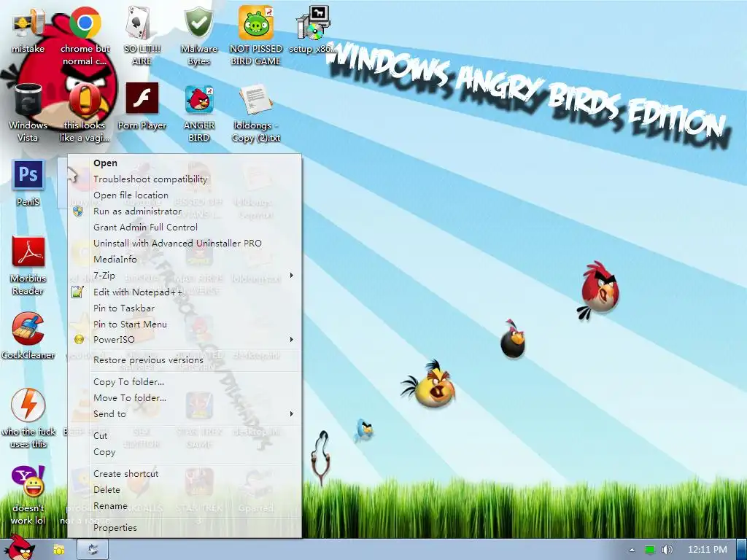Open the yellow folder taskbar icon
This screenshot has height=560, width=747.
click(x=58, y=550)
